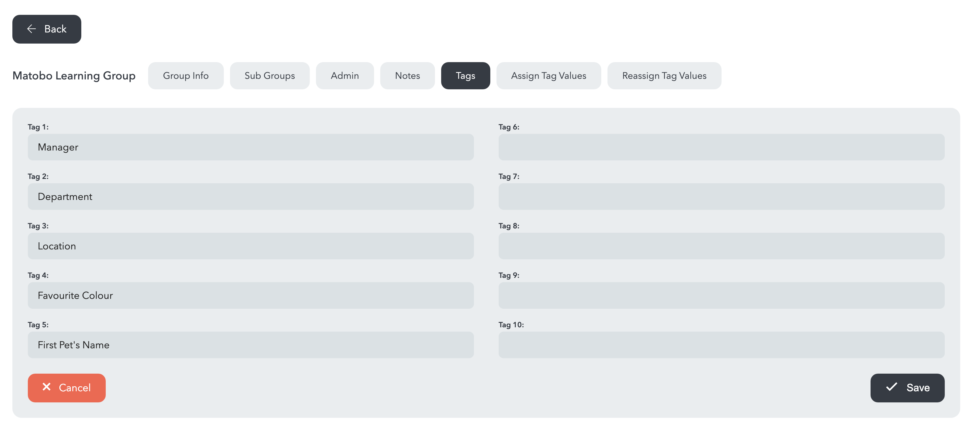Click the 'Tag 3:' label
This screenshot has width=980, height=437.
click(x=38, y=226)
